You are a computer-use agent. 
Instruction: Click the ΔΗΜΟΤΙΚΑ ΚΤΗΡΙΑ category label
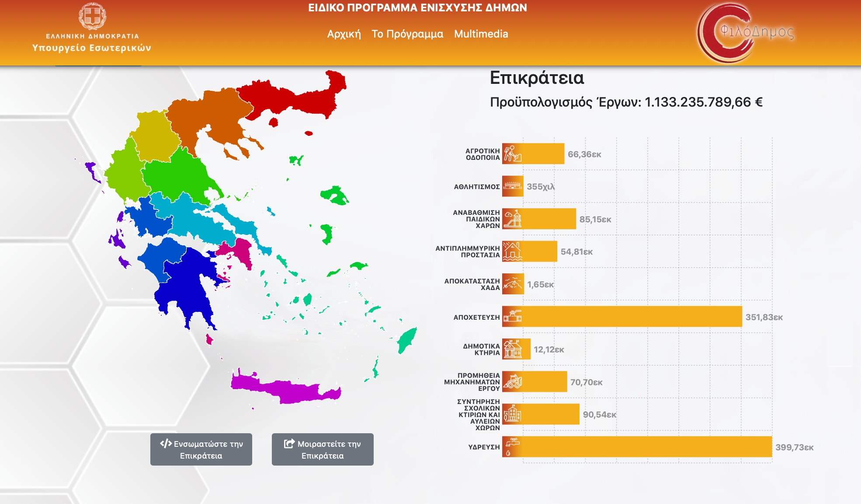click(x=481, y=349)
